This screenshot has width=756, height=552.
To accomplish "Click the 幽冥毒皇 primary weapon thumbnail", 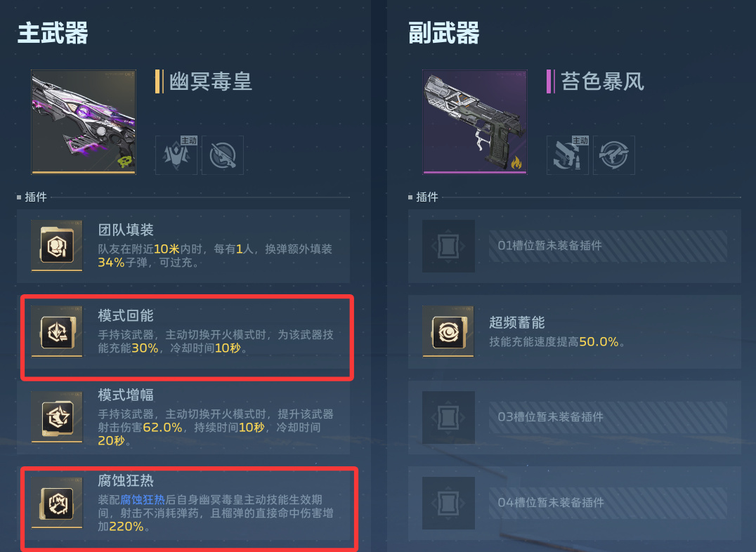I will coord(84,122).
